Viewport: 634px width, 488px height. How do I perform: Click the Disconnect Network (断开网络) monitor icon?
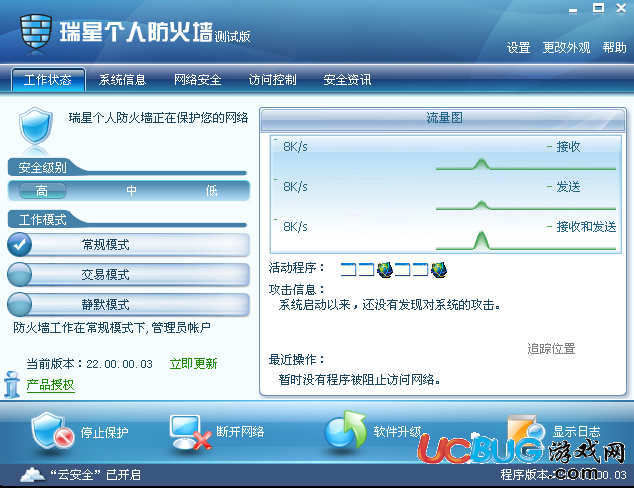point(190,432)
